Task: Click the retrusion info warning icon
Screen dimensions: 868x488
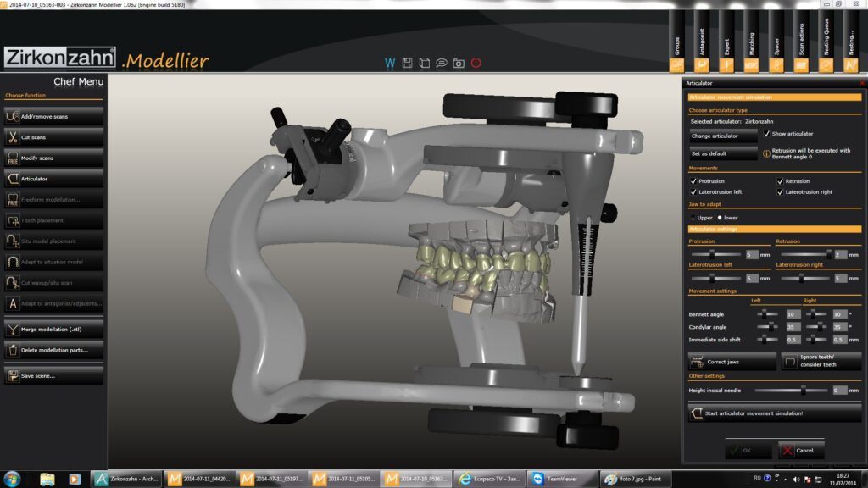Action: click(766, 154)
